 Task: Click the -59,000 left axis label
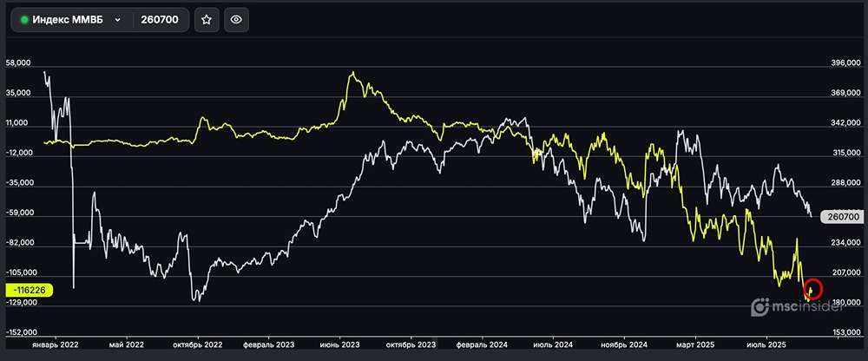click(x=18, y=213)
